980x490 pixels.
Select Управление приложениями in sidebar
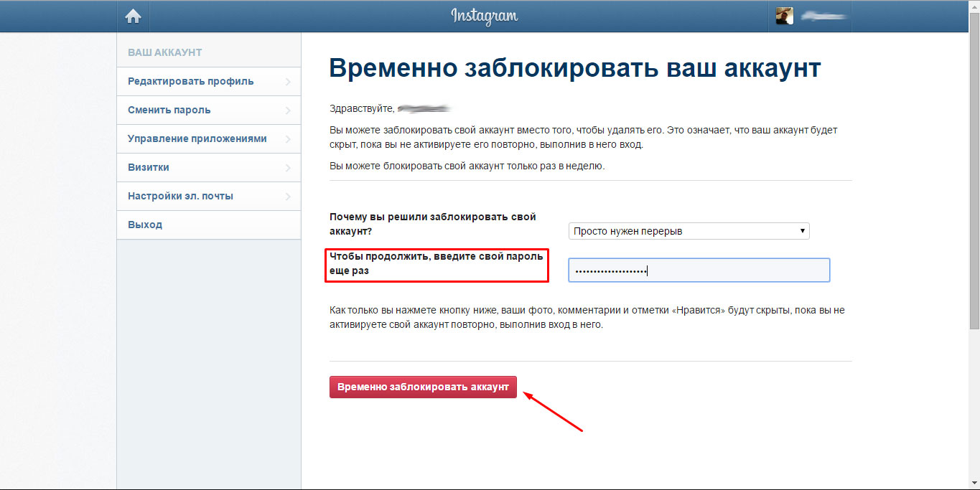pos(197,138)
